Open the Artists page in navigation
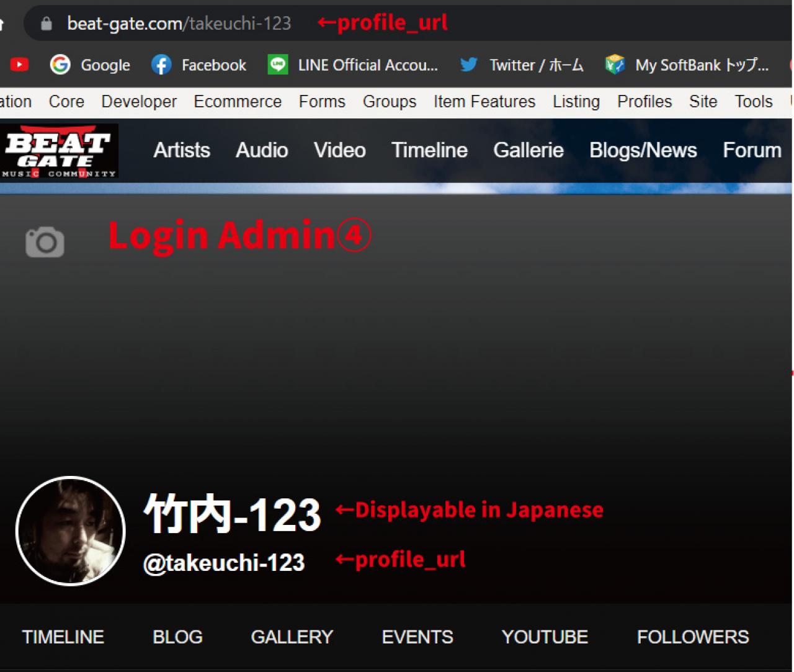Image resolution: width=794 pixels, height=672 pixels. click(x=182, y=150)
